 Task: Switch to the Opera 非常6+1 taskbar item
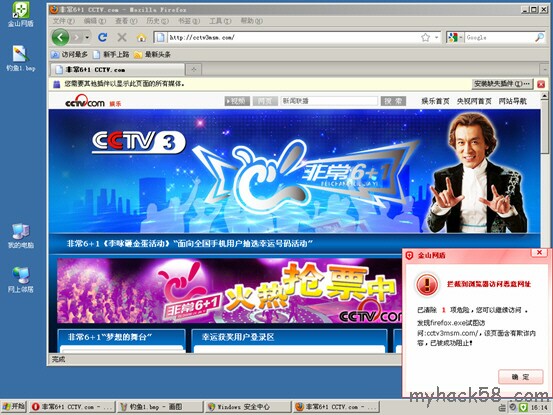coord(72,407)
